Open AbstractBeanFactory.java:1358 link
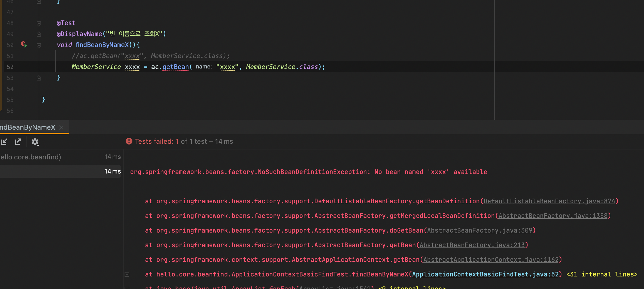The image size is (644, 289). tap(553, 216)
